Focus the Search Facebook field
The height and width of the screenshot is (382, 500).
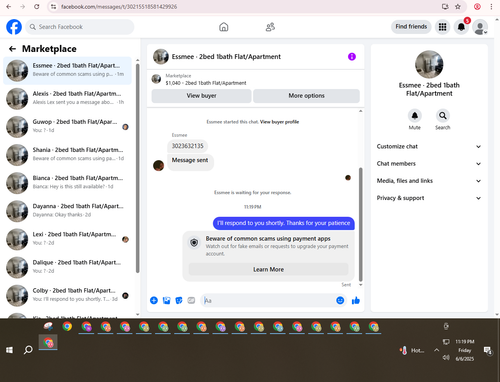(x=80, y=27)
